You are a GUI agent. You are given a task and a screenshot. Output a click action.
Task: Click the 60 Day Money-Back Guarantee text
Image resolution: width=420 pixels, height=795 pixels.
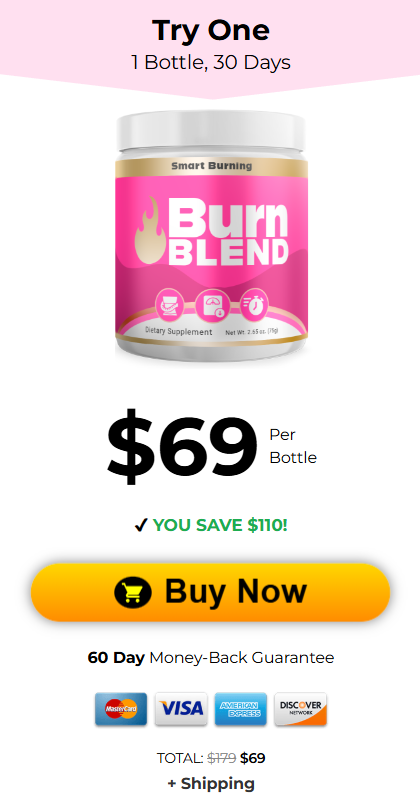(211, 658)
